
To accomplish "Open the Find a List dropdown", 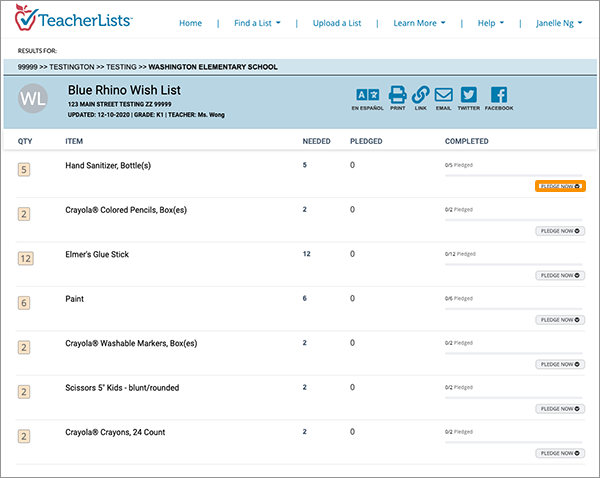I will coord(257,23).
